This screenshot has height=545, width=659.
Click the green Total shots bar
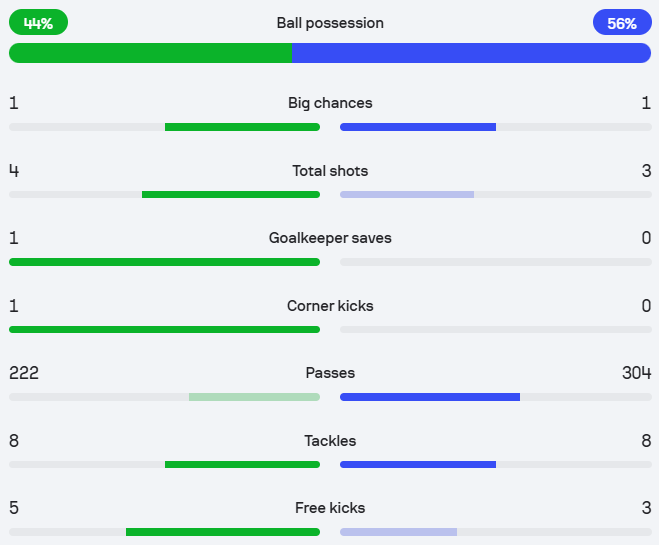tap(231, 194)
